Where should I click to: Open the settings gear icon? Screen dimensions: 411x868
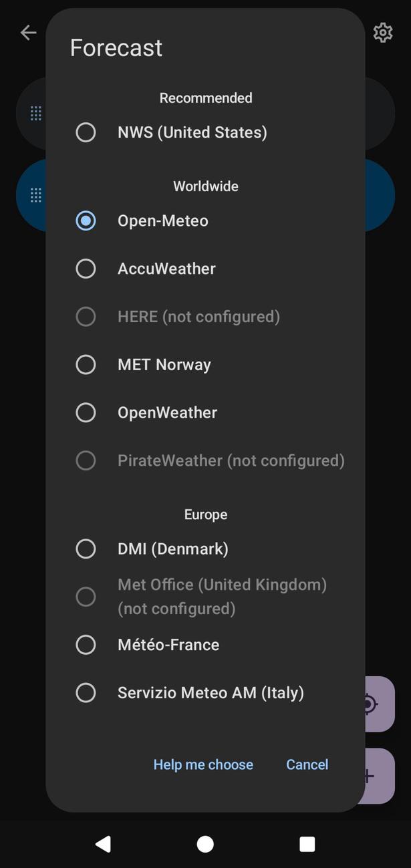[x=383, y=32]
